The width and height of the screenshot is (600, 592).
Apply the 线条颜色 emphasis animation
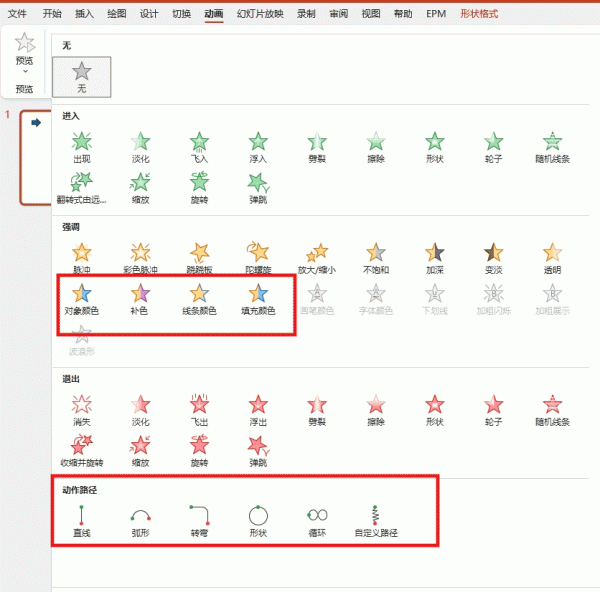point(199,299)
